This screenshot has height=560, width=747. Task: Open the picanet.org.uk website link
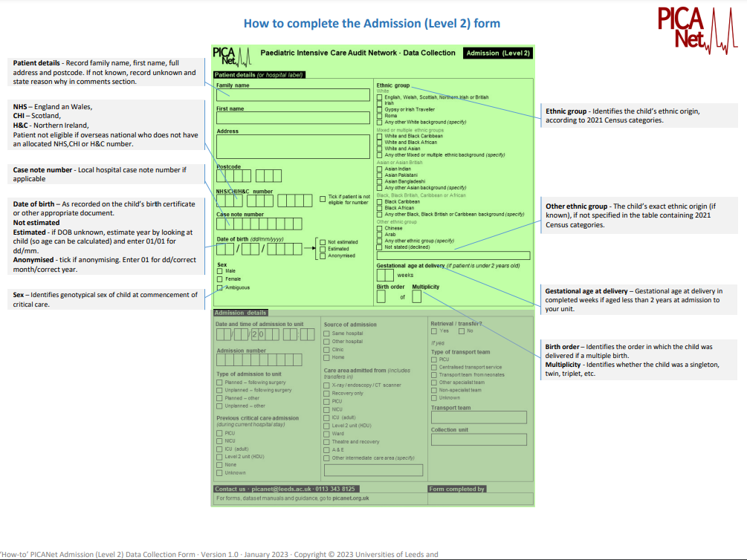point(350,498)
